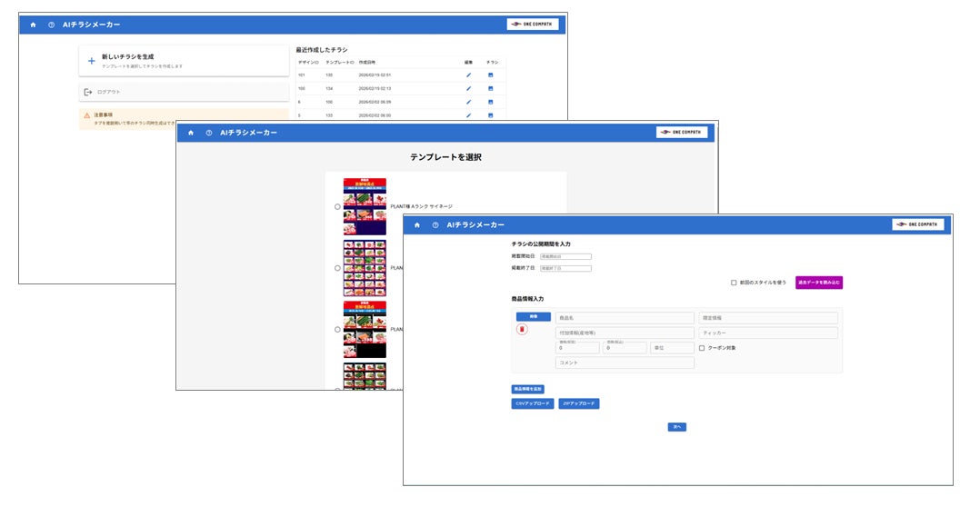Click home icon in front product-entry window

(x=417, y=224)
